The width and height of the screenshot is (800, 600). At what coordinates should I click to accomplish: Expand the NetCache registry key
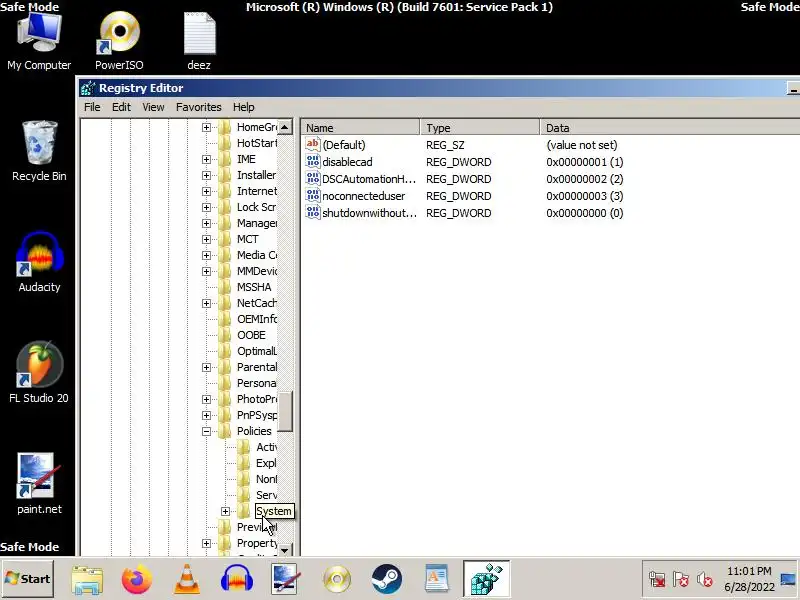206,303
